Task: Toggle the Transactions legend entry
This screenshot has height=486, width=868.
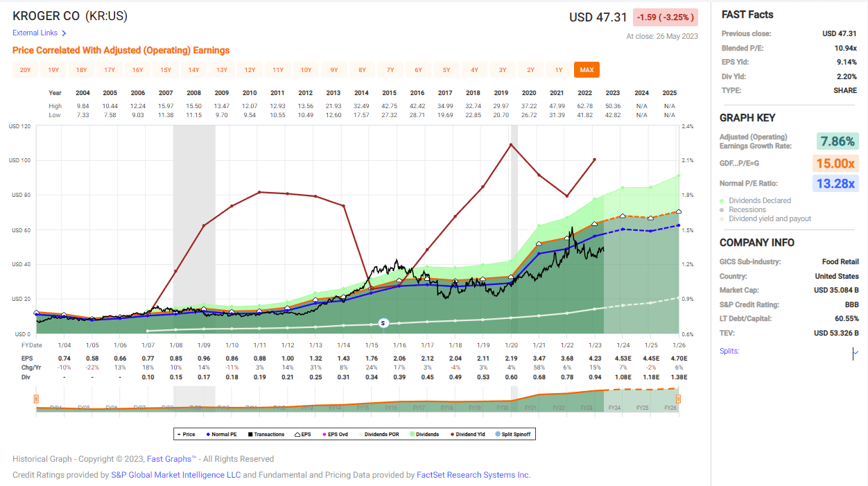Action: point(265,434)
